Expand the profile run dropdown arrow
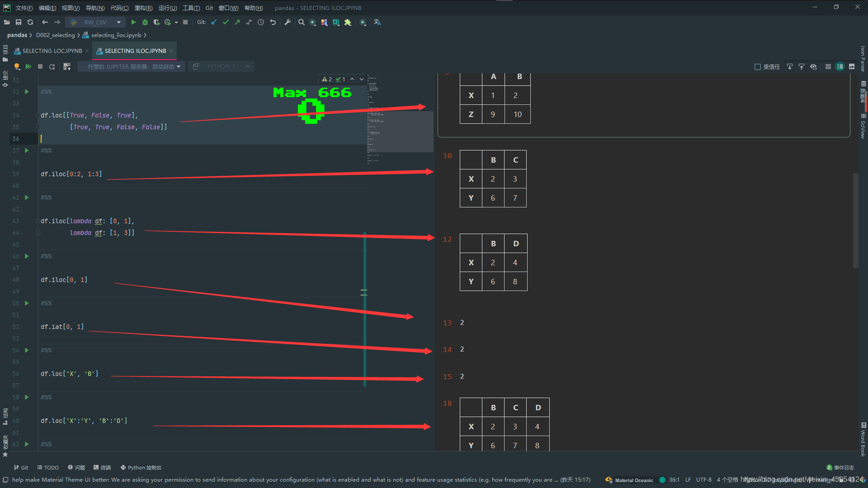Image resolution: width=868 pixels, height=488 pixels. (176, 23)
